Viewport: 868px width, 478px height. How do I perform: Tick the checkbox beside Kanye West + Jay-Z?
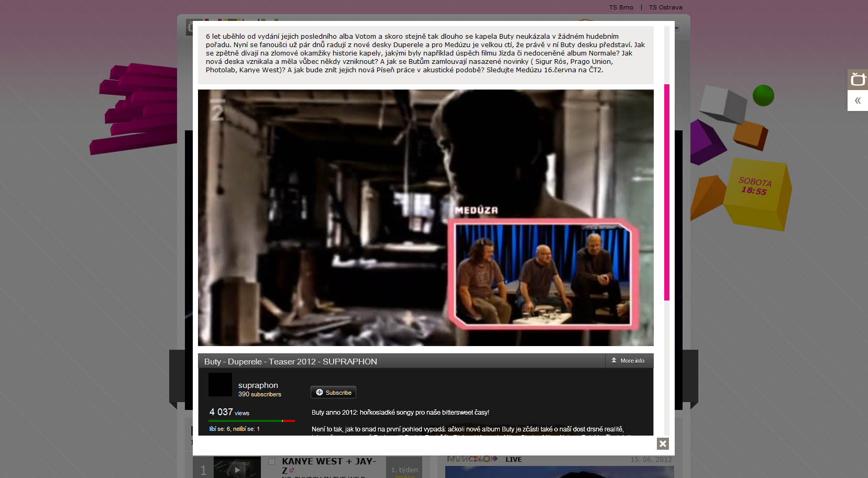click(272, 462)
